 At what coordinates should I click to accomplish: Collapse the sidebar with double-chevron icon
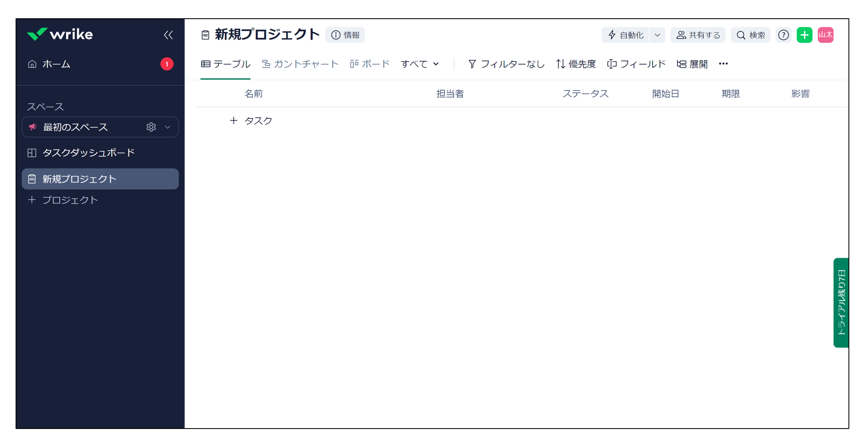point(168,35)
